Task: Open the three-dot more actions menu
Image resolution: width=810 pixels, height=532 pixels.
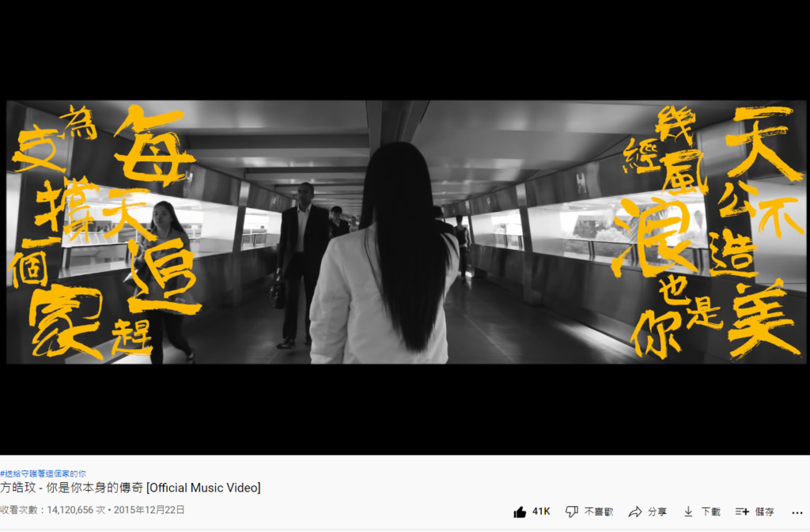Action: [x=797, y=512]
